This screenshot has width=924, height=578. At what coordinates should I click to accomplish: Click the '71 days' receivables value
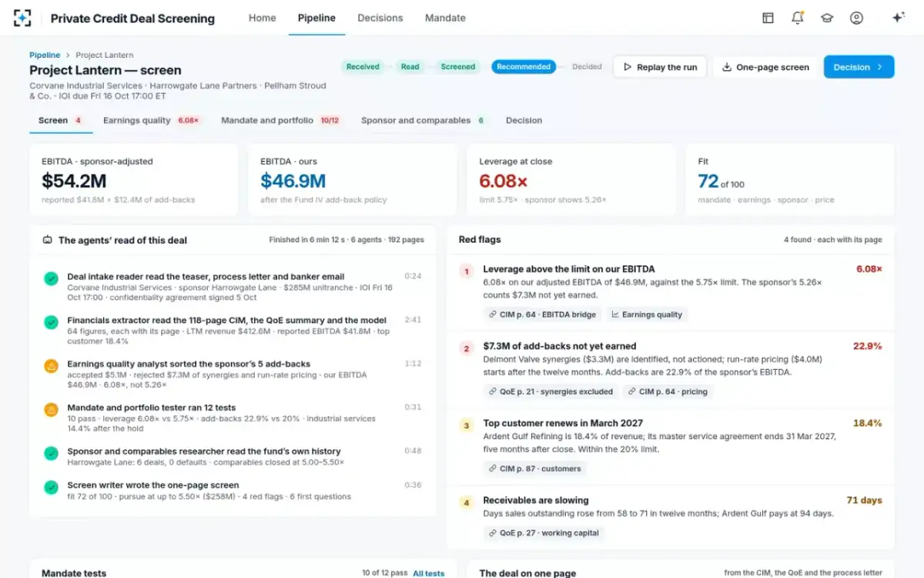point(864,500)
